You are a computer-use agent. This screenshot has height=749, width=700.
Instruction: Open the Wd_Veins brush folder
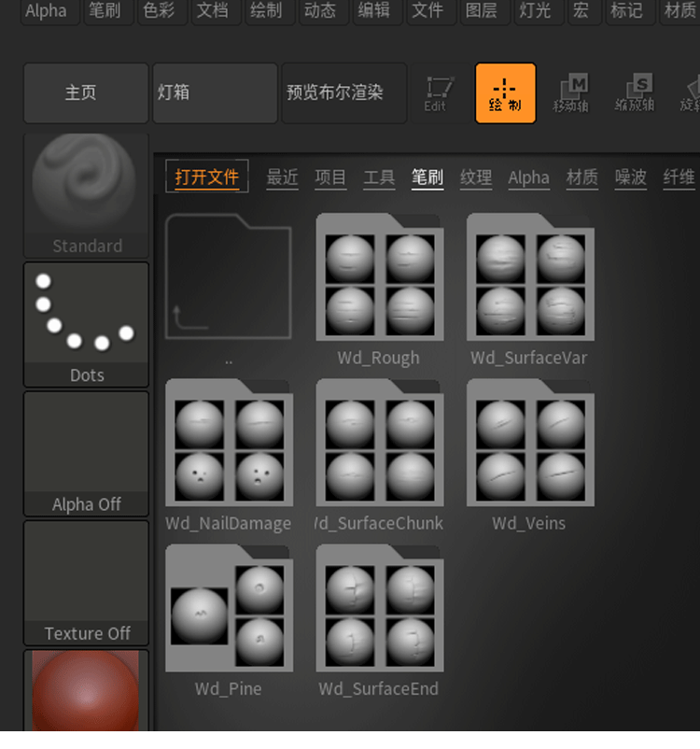point(530,455)
